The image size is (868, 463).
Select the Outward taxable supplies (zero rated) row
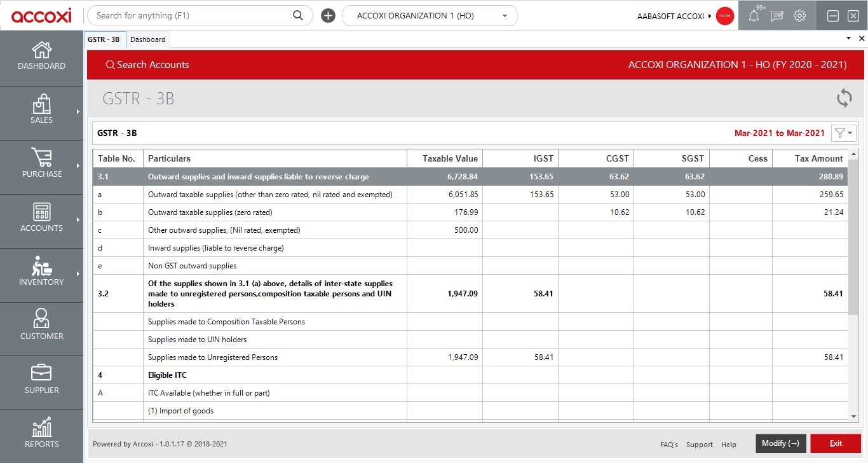tap(470, 212)
